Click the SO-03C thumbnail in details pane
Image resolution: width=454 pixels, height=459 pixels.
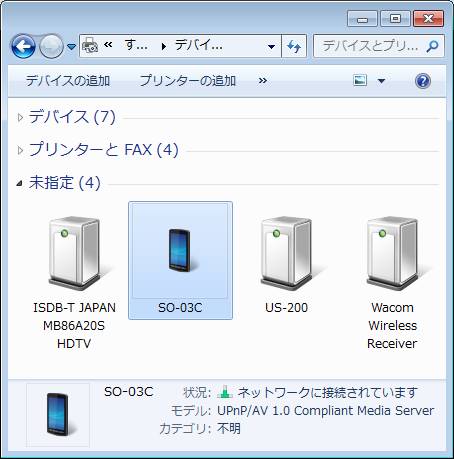(x=58, y=415)
